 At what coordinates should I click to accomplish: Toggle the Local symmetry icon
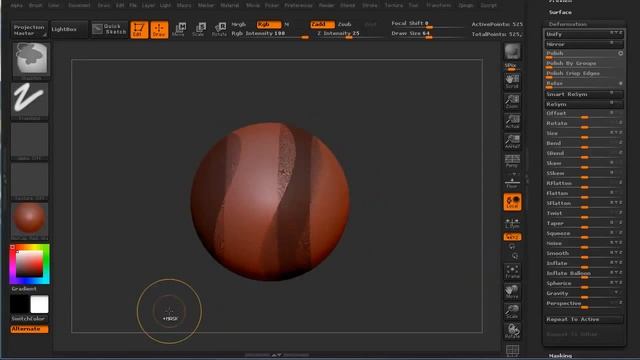point(512,202)
